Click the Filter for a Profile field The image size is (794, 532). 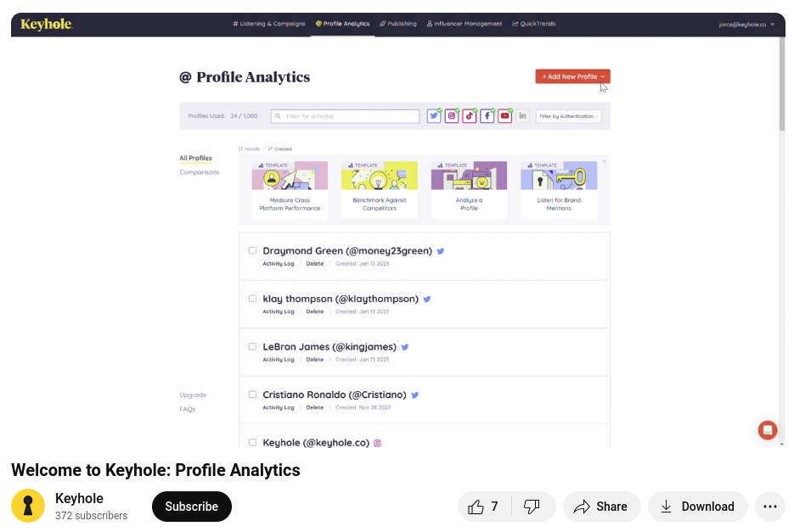tap(345, 116)
